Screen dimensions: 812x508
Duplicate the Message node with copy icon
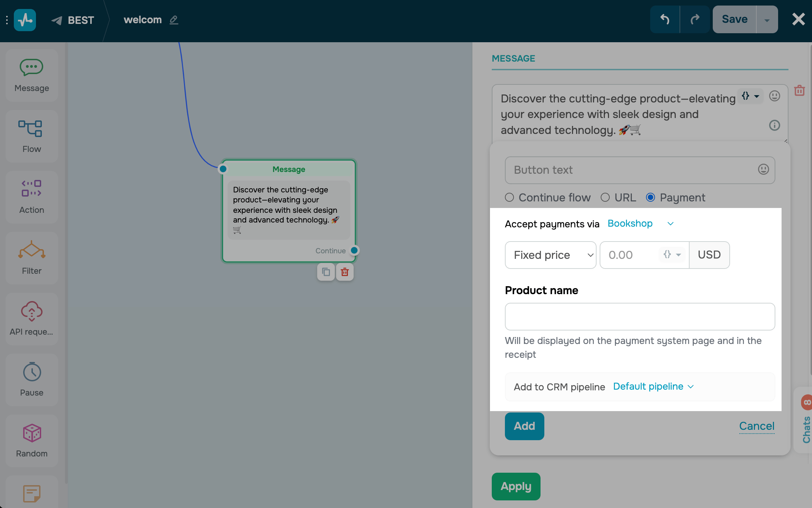326,272
